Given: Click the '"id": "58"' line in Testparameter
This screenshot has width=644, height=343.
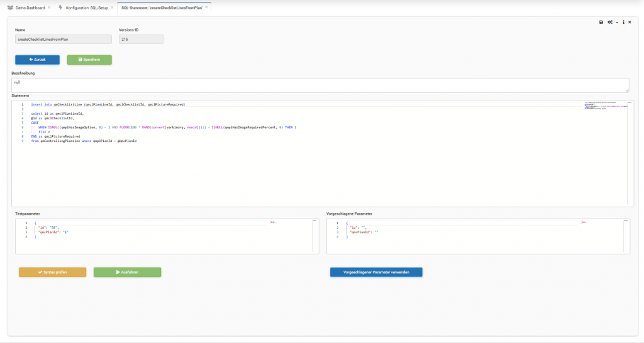Looking at the screenshot, I should click(48, 227).
